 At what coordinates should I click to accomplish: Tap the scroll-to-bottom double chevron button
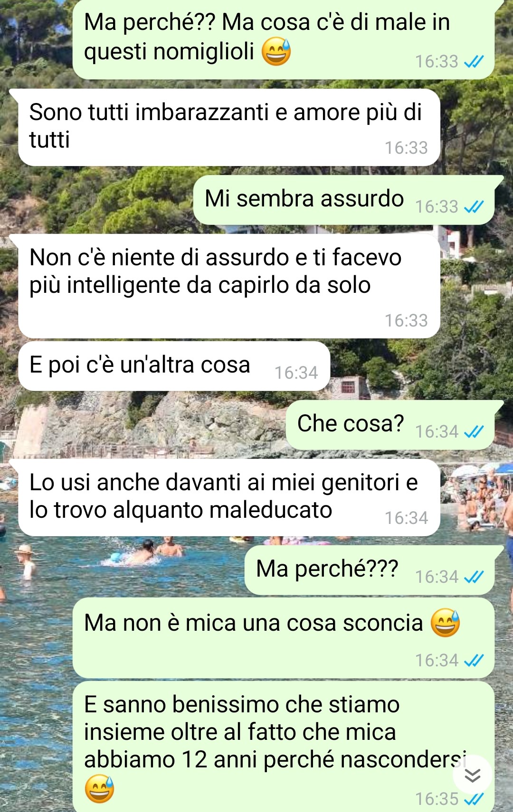tap(472, 775)
